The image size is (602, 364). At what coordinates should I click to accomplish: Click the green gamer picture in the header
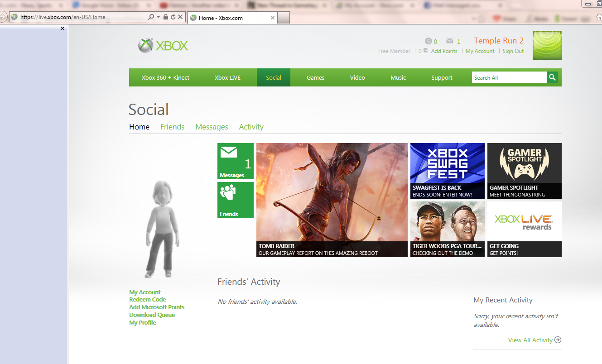coord(547,45)
